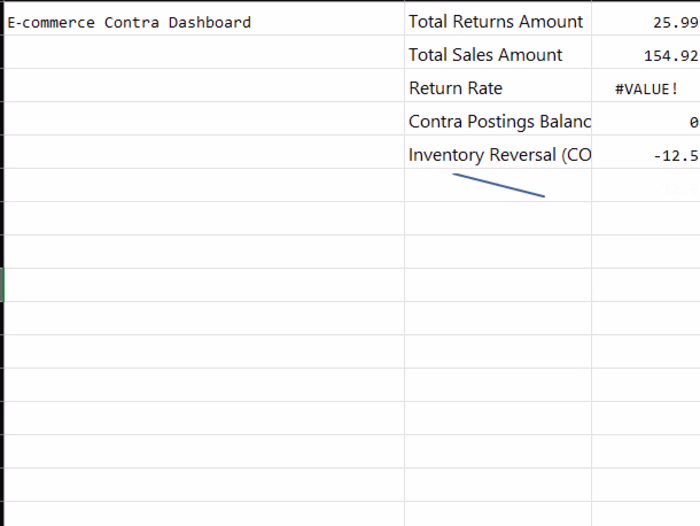Viewport: 700px width, 526px height.
Task: Select the blank cell left of Inventory Reversal
Action: click(x=204, y=155)
